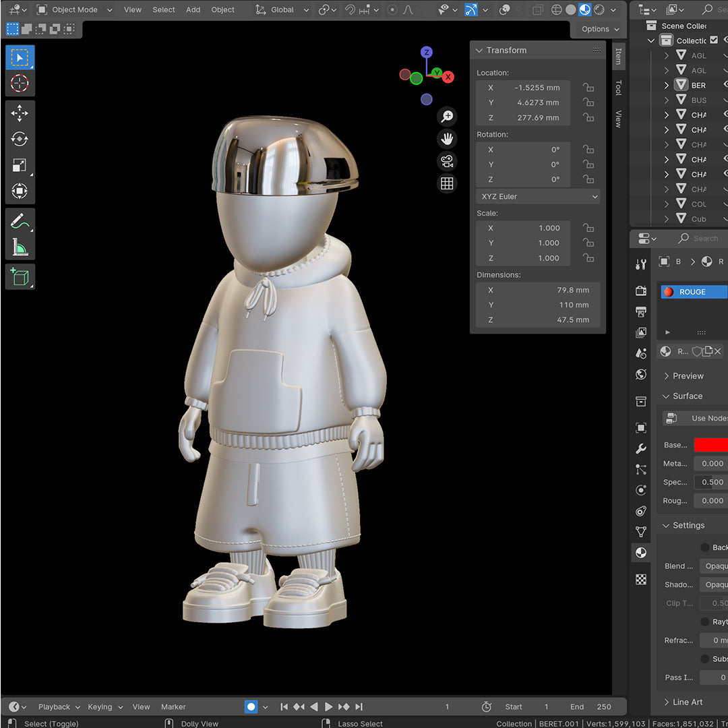Open the Object Mode dropdown
This screenshot has width=728, height=728.
point(74,10)
